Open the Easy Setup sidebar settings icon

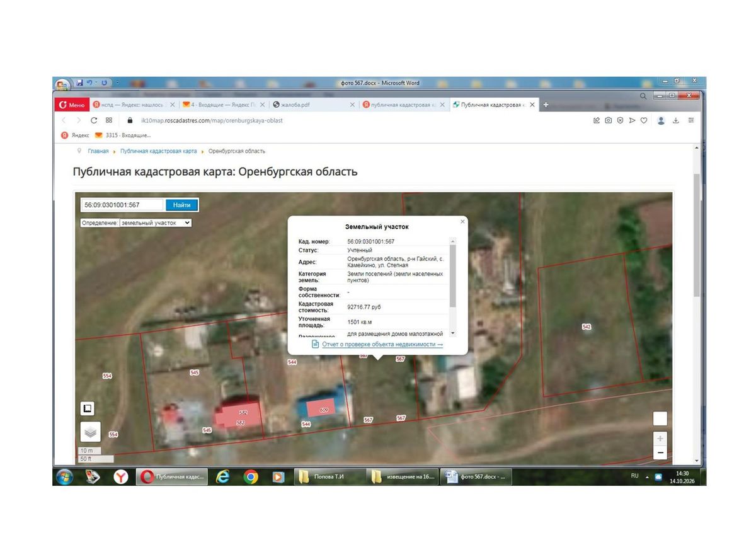[x=691, y=120]
